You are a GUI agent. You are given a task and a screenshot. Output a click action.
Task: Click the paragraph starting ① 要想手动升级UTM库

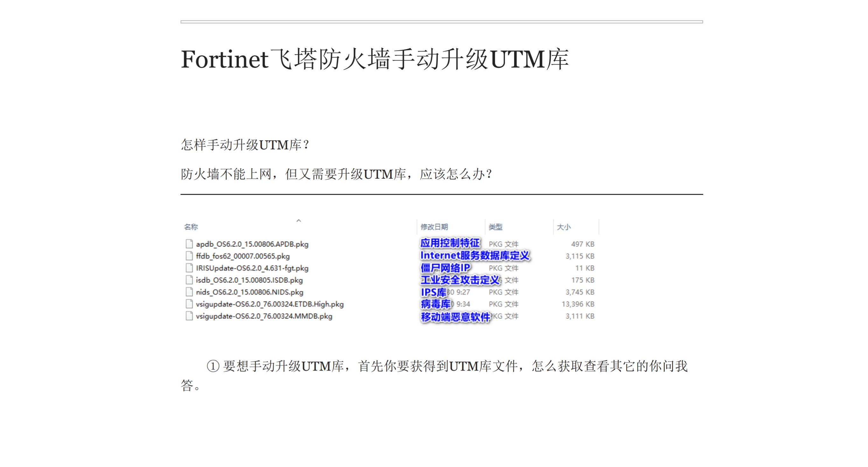coord(434,376)
